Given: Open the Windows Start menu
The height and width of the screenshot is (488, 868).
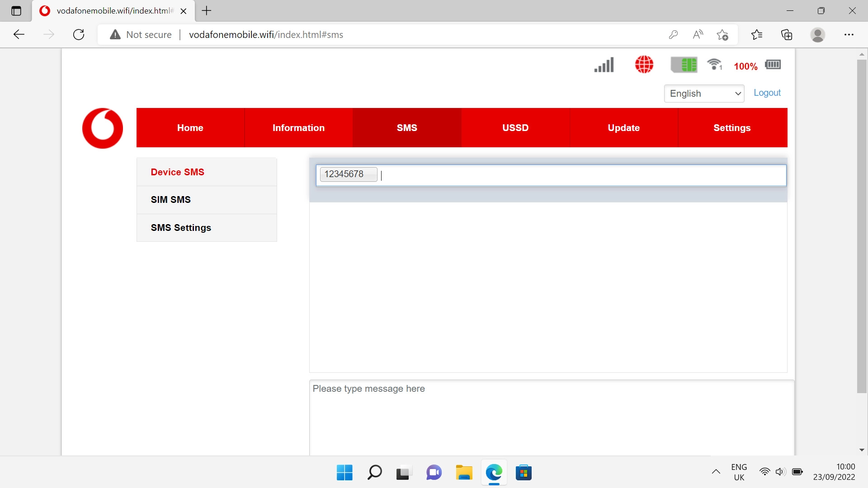Looking at the screenshot, I should [344, 473].
